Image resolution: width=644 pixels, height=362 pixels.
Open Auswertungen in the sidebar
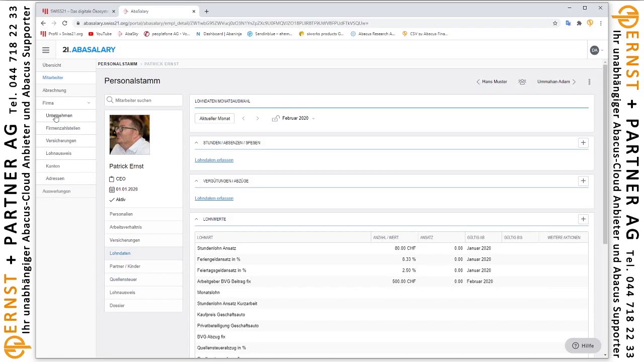point(66,191)
